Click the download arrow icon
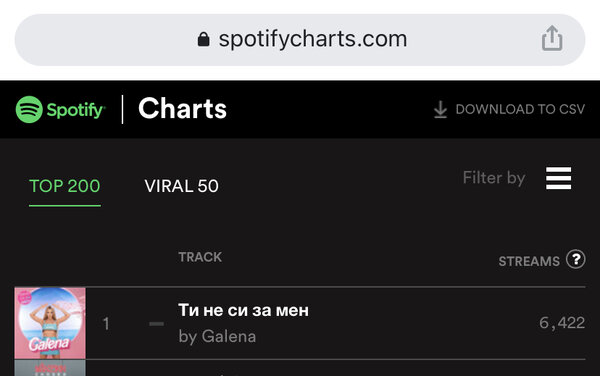The image size is (600, 376). point(440,109)
